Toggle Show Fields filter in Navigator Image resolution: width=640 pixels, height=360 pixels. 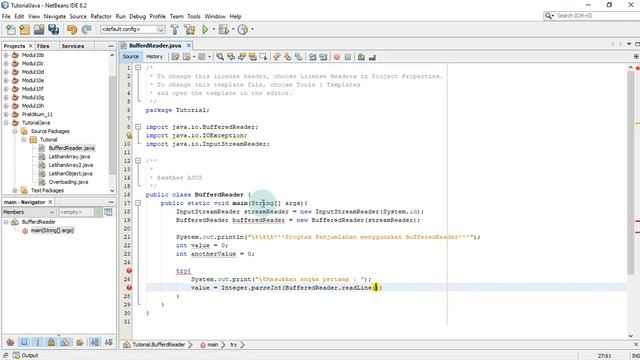(x=24, y=342)
